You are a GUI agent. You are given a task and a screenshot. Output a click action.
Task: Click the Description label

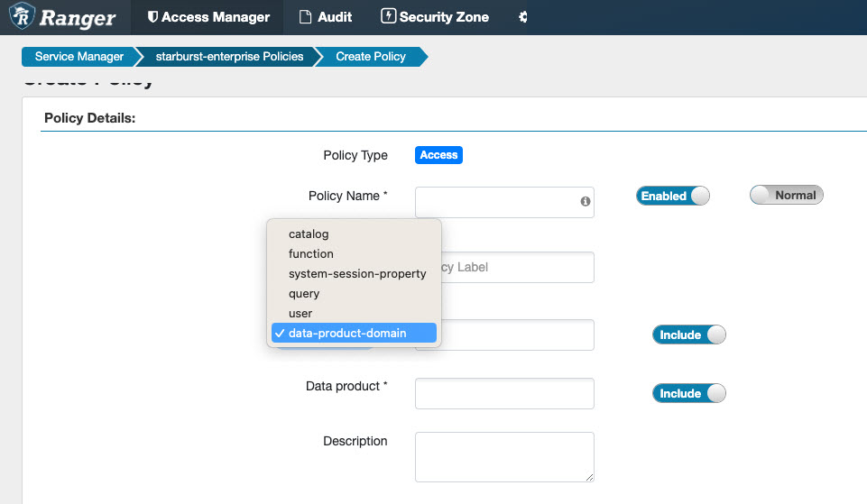pyautogui.click(x=355, y=441)
